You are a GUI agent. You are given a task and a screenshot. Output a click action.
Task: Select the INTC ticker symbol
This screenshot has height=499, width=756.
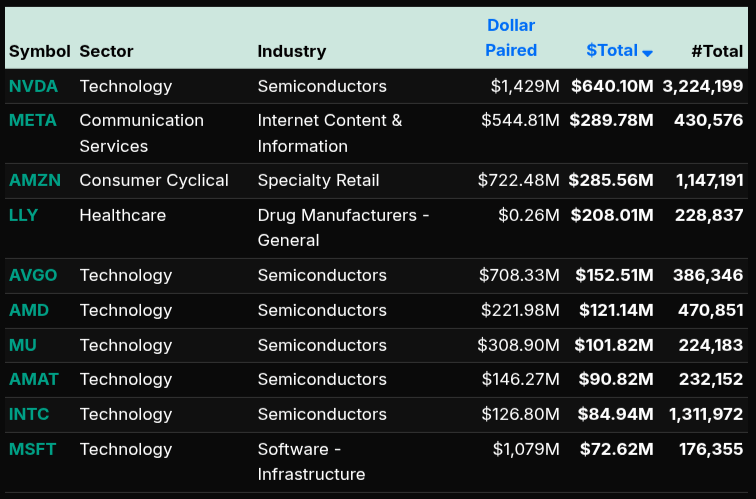point(29,414)
